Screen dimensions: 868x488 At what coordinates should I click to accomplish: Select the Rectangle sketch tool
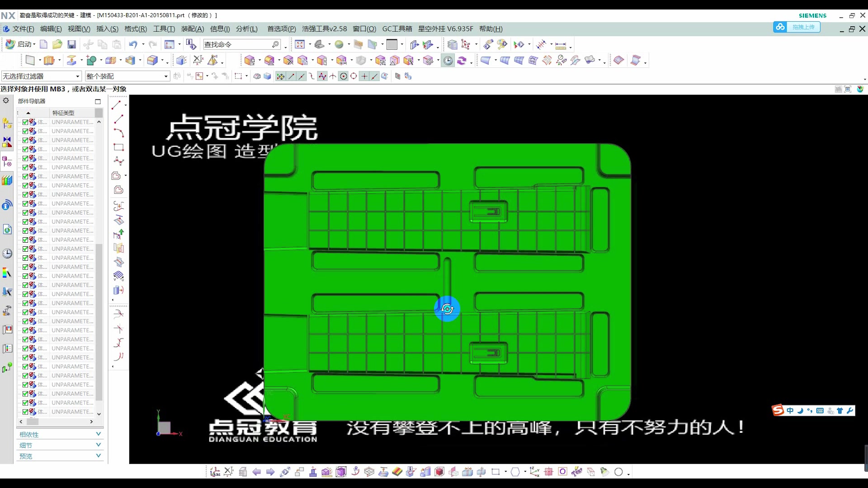[118, 147]
